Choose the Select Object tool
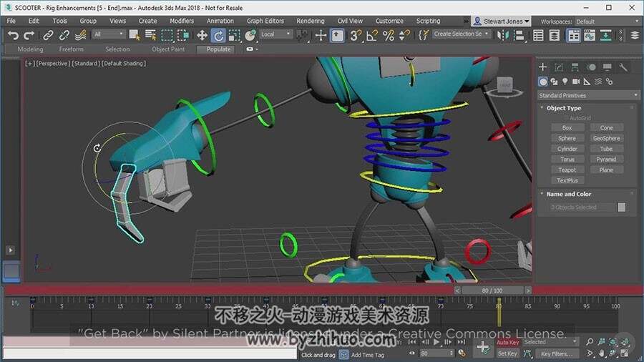 pyautogui.click(x=135, y=36)
